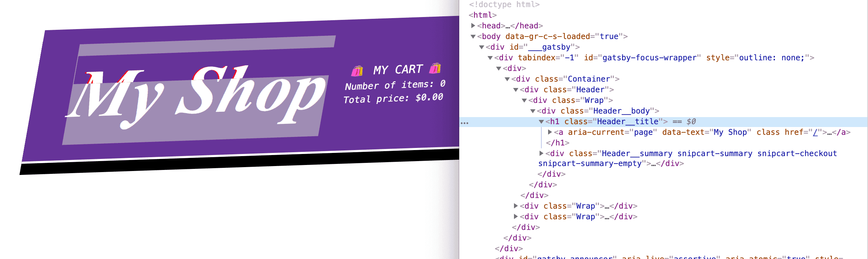The image size is (868, 259).
Task: Select the html opening tag line
Action: click(482, 15)
